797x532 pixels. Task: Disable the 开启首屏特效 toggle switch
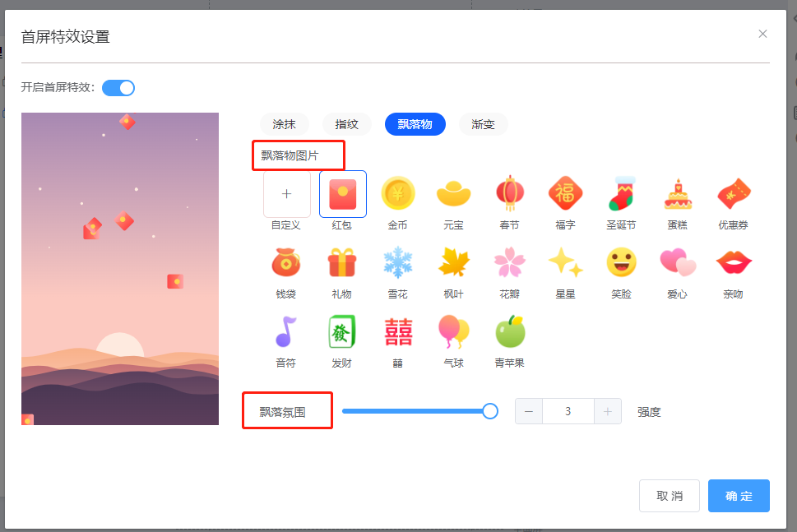tap(118, 88)
